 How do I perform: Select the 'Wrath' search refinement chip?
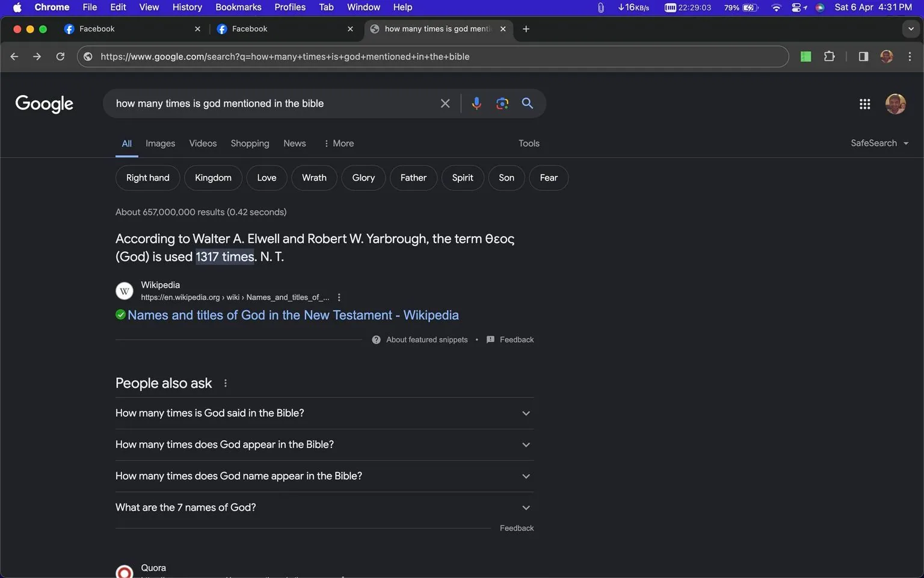(x=313, y=178)
